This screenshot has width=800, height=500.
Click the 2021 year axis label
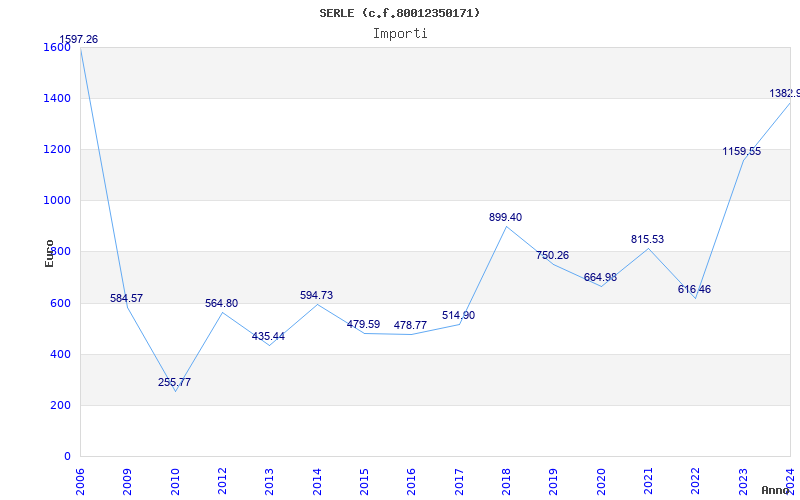[x=648, y=482]
